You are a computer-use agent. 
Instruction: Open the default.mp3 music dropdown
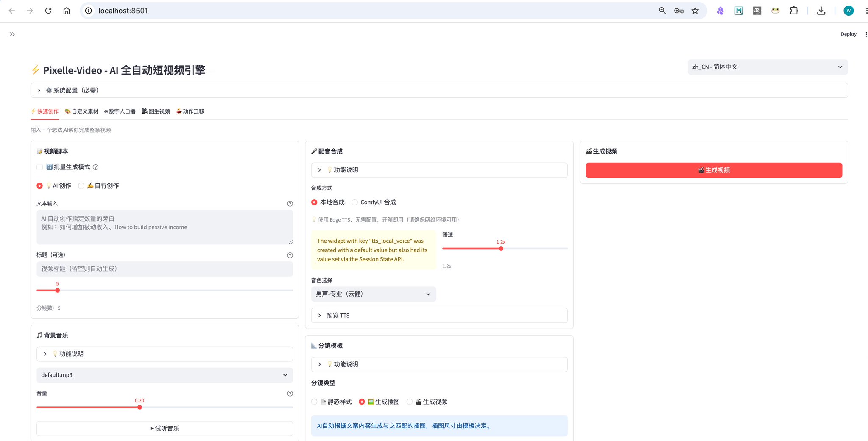point(165,375)
